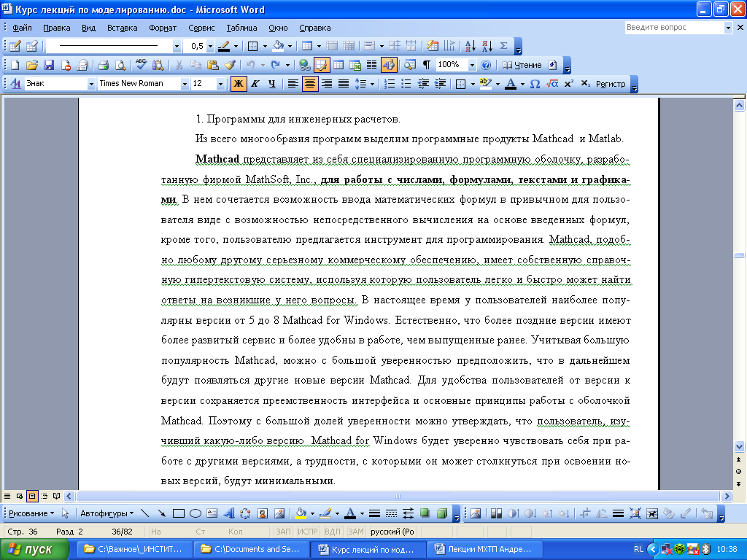Screen dimensions: 747x560
Task: Open the Таблица menu
Action: tap(241, 28)
